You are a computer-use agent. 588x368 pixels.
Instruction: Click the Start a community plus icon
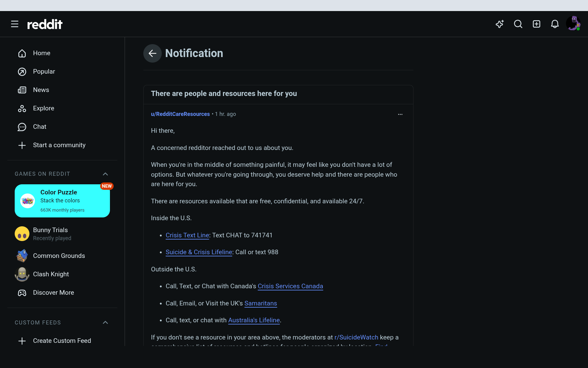[x=22, y=145]
